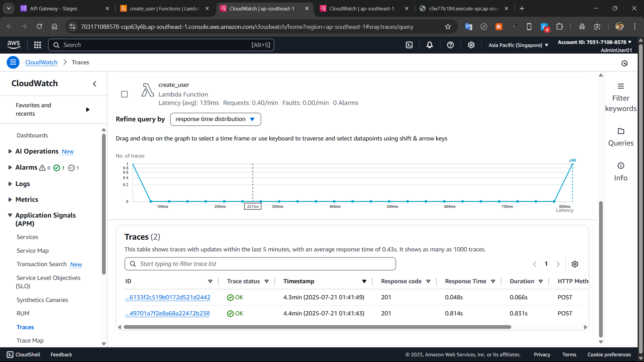
Task: Focus the AWS Search box
Action: tap(161, 45)
